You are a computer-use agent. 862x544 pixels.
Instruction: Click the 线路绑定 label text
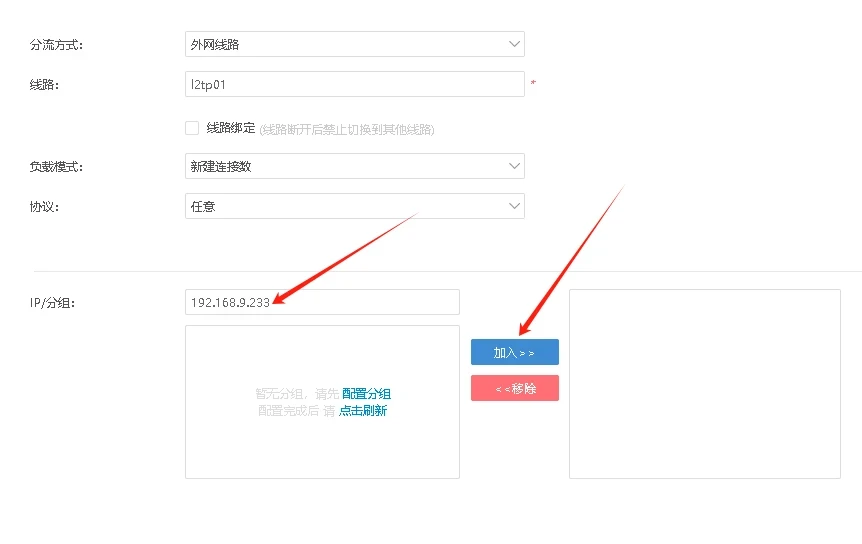(231, 128)
